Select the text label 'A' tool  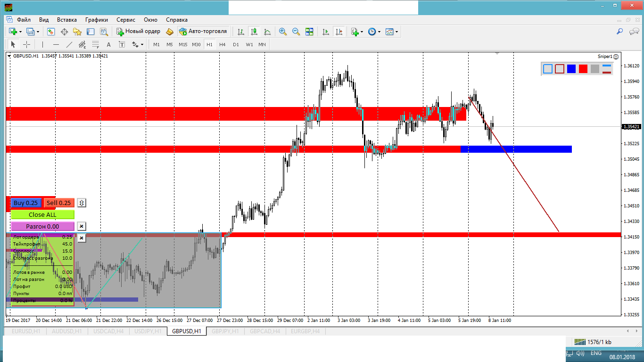click(x=108, y=44)
